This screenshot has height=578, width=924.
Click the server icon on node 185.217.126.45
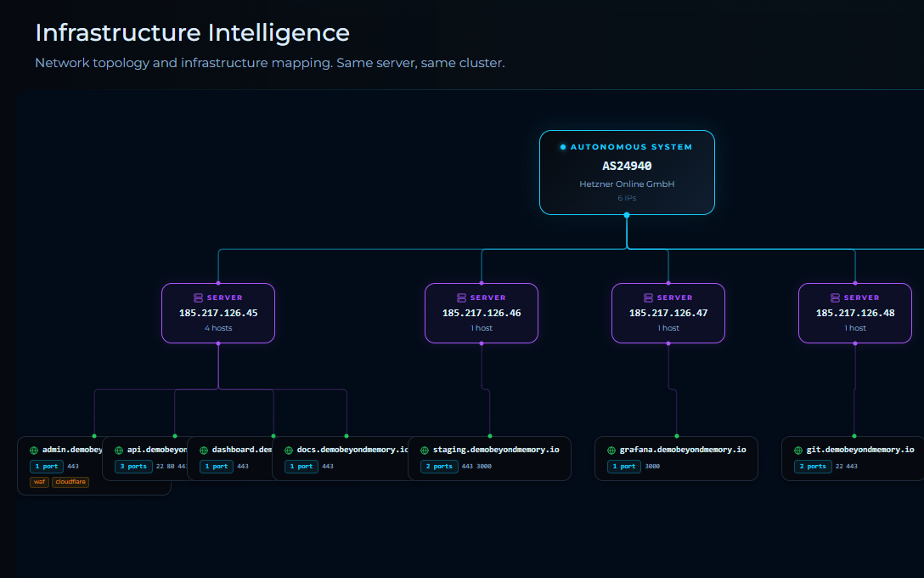click(x=198, y=297)
